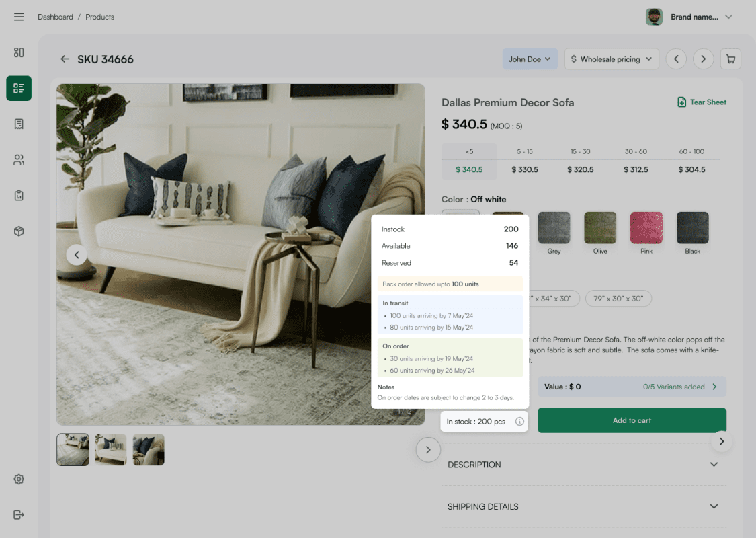Click the Add to cart button
Viewport: 756px width, 538px height.
pyautogui.click(x=632, y=420)
